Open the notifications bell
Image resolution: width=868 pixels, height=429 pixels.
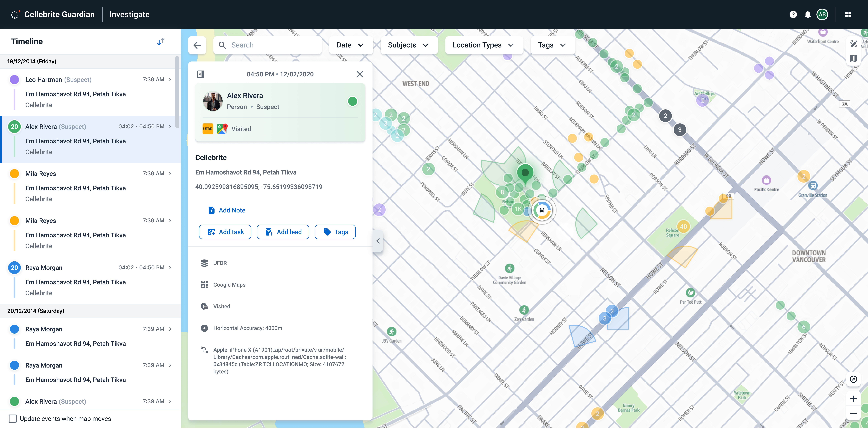coord(808,14)
